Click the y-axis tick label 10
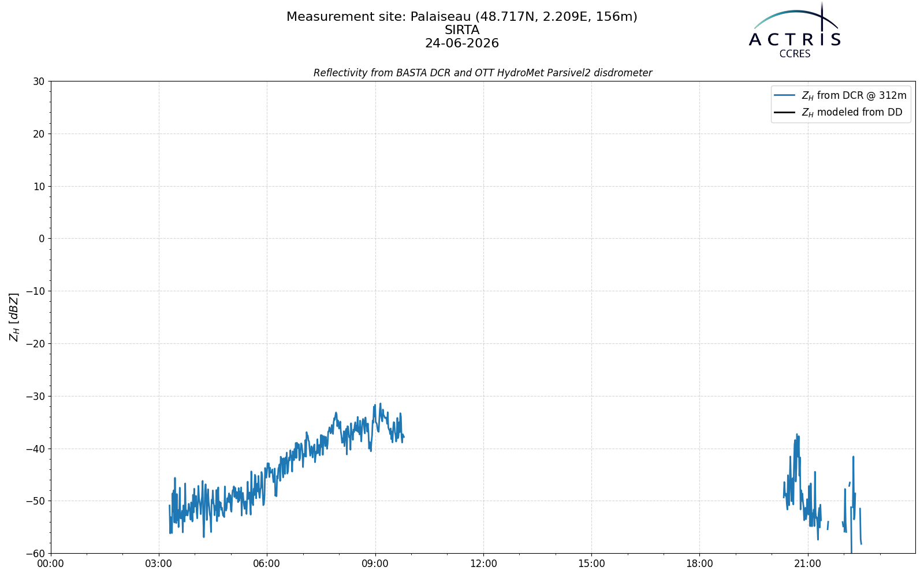 click(x=39, y=187)
